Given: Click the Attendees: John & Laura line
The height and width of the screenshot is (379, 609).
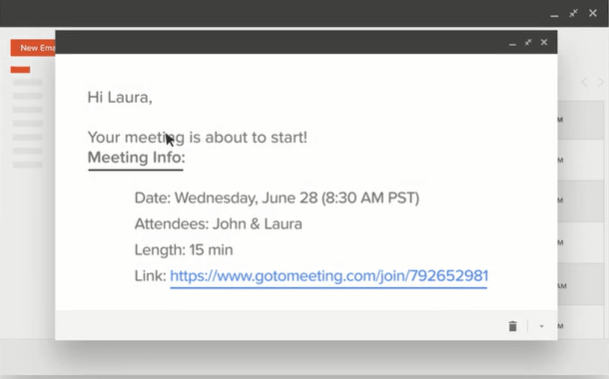Looking at the screenshot, I should tap(218, 224).
